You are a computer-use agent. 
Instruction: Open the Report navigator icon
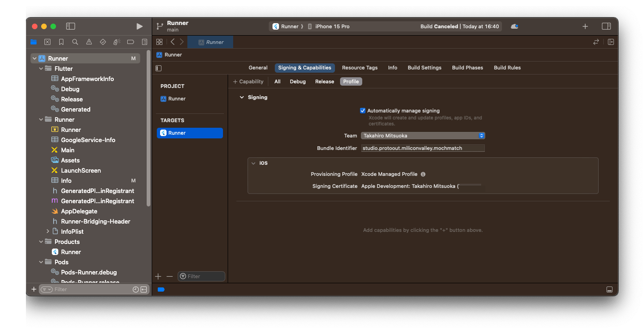point(144,42)
